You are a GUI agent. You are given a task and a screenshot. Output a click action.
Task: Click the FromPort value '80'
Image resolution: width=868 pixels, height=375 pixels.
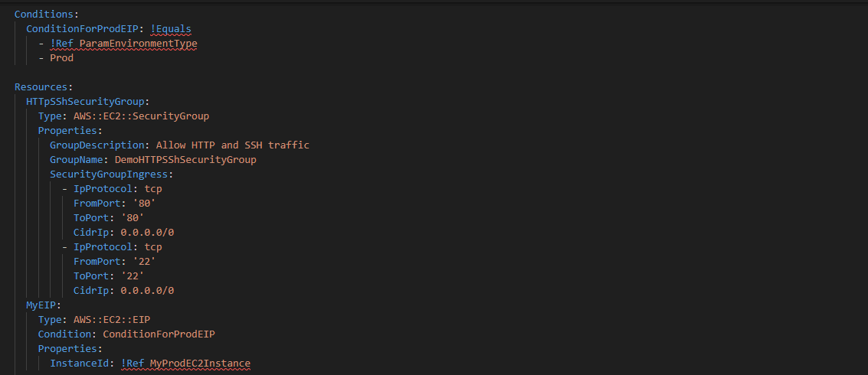[144, 204]
